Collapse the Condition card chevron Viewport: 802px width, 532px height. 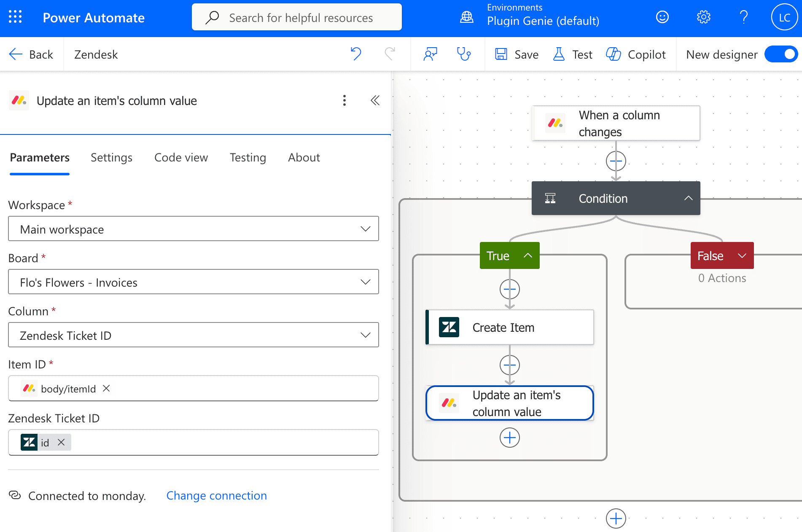coord(688,198)
